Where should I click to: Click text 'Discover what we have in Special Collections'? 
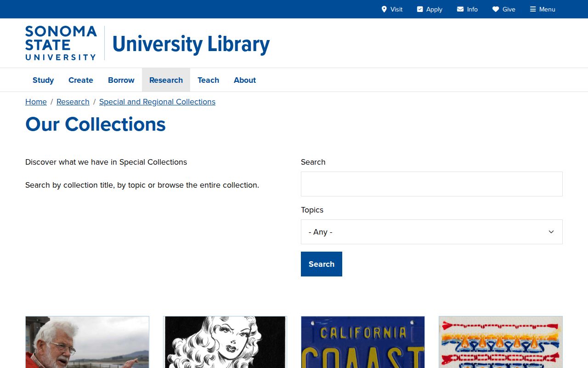tap(106, 162)
